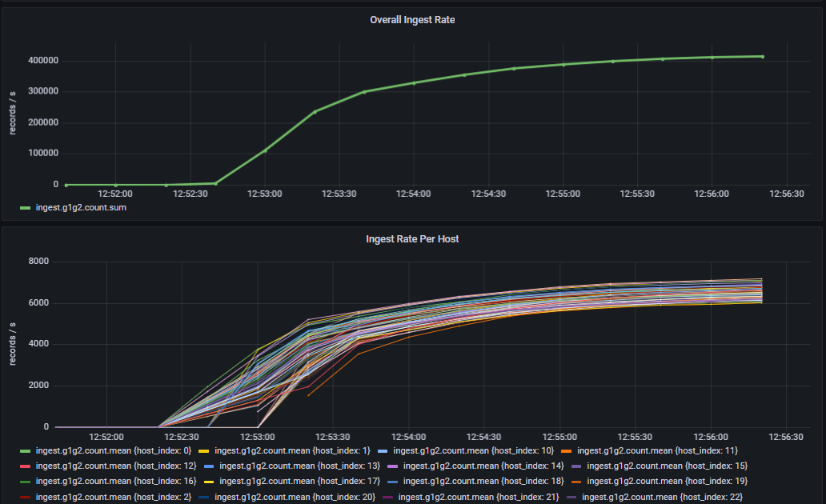Screen dimensions: 826x504
Task: Click the 12:54:00 axis label on lower chart
Action: [408, 437]
